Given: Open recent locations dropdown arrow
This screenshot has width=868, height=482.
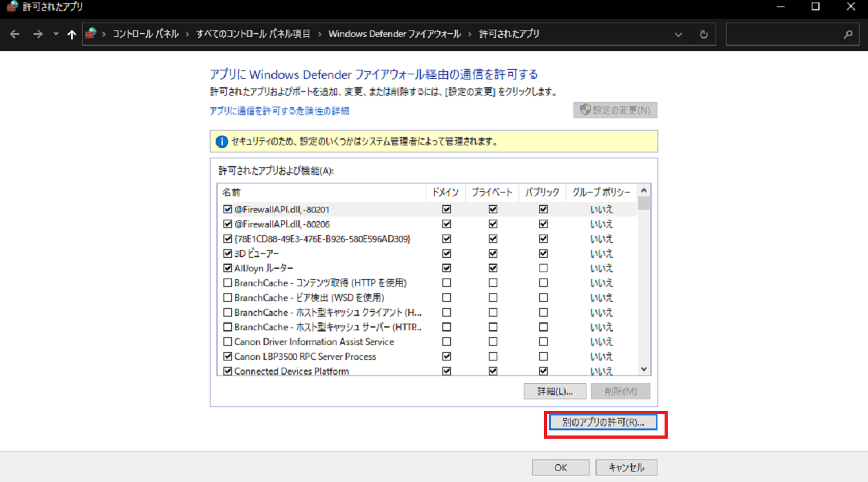Looking at the screenshot, I should 56,34.
